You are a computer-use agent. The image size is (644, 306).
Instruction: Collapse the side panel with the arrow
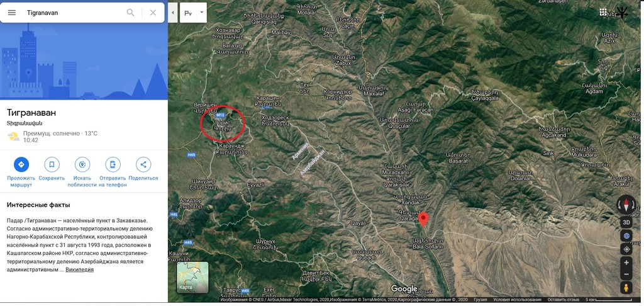tap(172, 13)
